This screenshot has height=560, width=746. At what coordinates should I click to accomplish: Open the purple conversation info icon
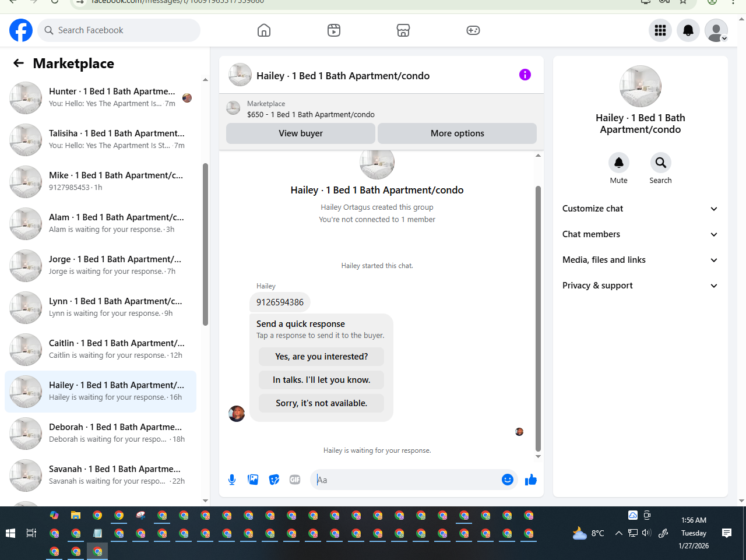click(525, 75)
